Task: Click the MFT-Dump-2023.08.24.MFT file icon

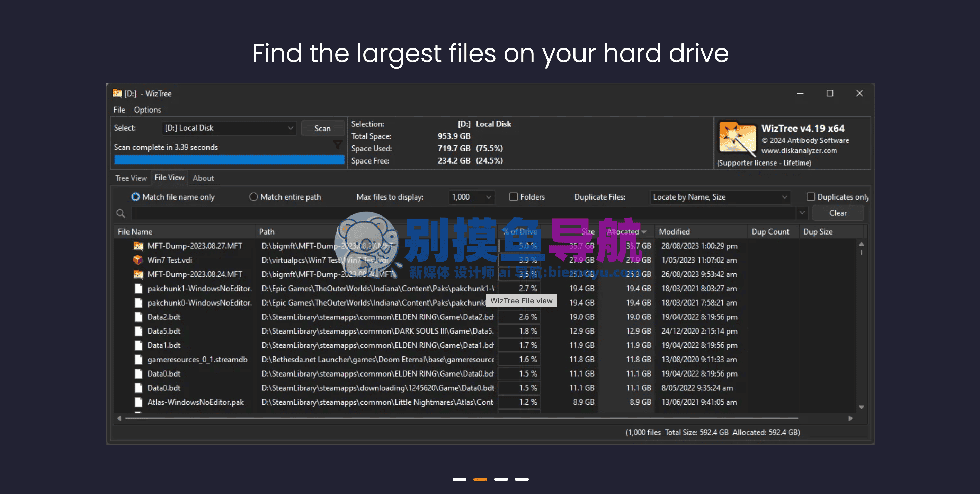Action: pyautogui.click(x=139, y=274)
